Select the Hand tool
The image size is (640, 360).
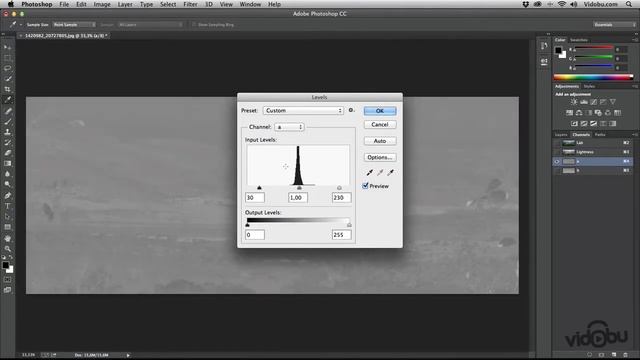7,238
